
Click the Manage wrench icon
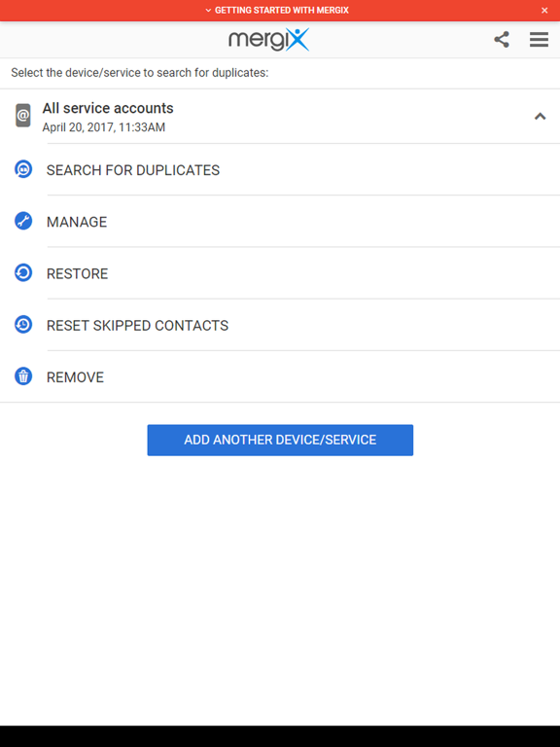[23, 221]
